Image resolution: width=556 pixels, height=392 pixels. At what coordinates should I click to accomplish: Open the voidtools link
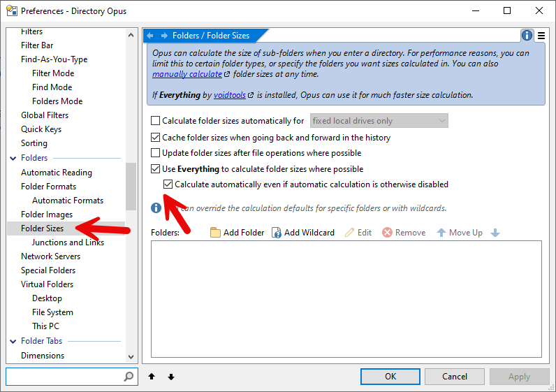[x=229, y=95]
